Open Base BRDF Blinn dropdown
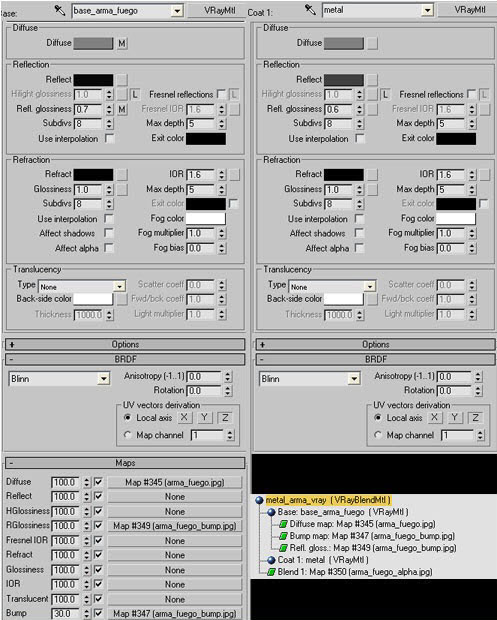The width and height of the screenshot is (497, 620). click(x=104, y=379)
